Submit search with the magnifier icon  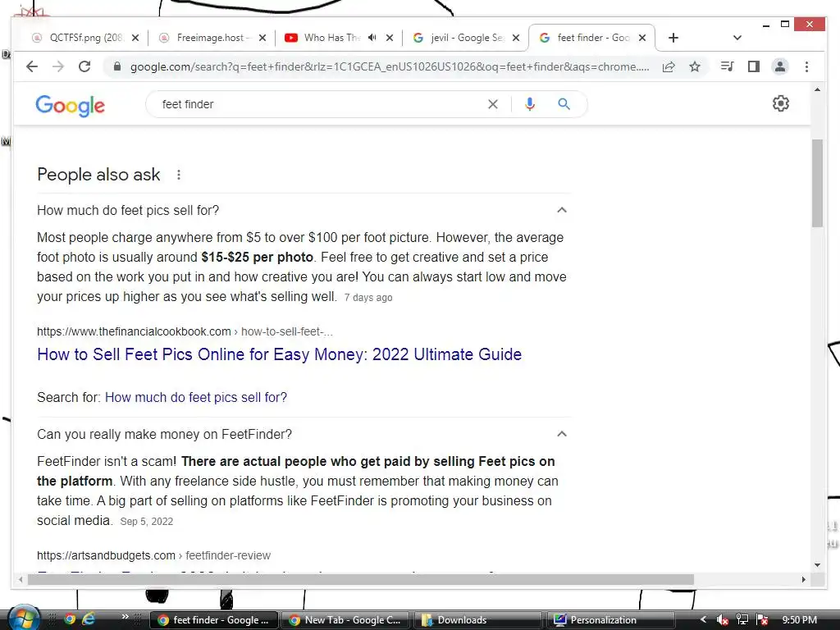(x=564, y=104)
